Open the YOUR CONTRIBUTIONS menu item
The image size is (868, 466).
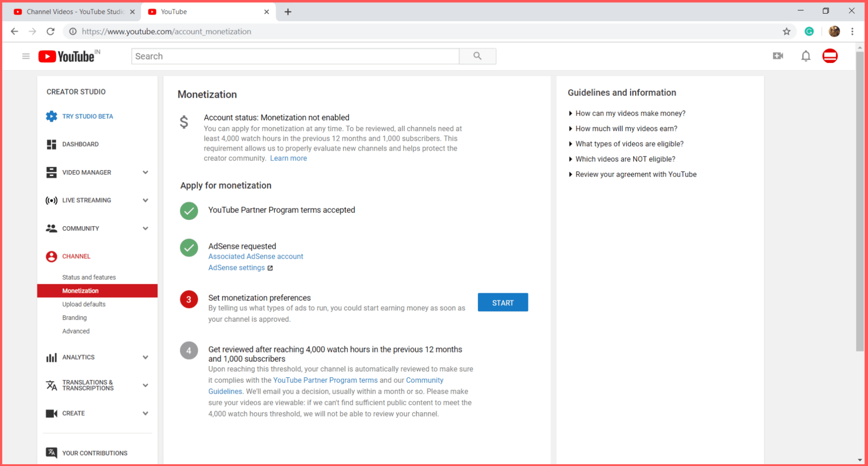[x=95, y=453]
